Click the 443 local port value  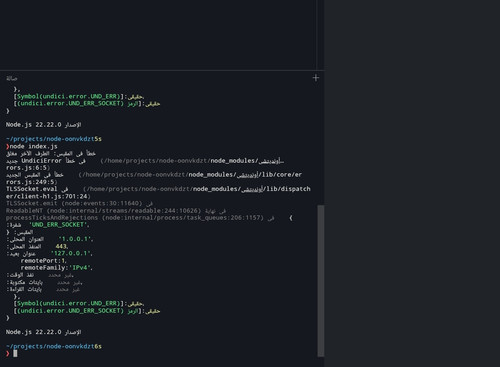(x=61, y=246)
